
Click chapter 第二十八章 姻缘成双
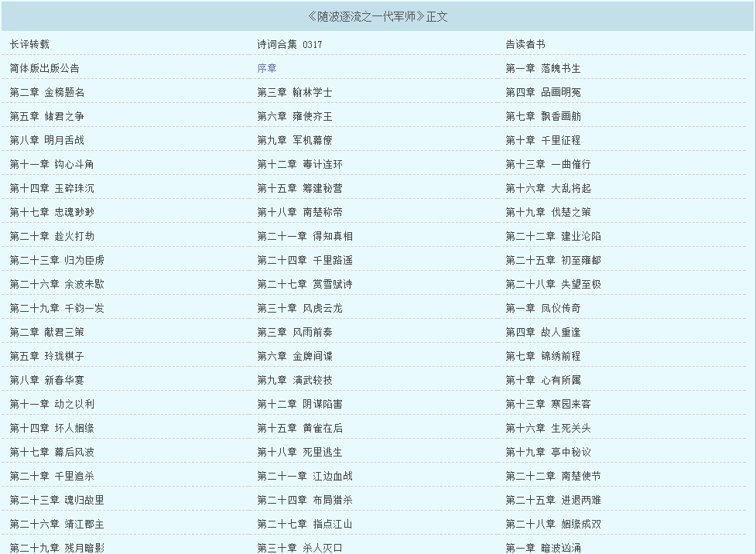(552, 524)
